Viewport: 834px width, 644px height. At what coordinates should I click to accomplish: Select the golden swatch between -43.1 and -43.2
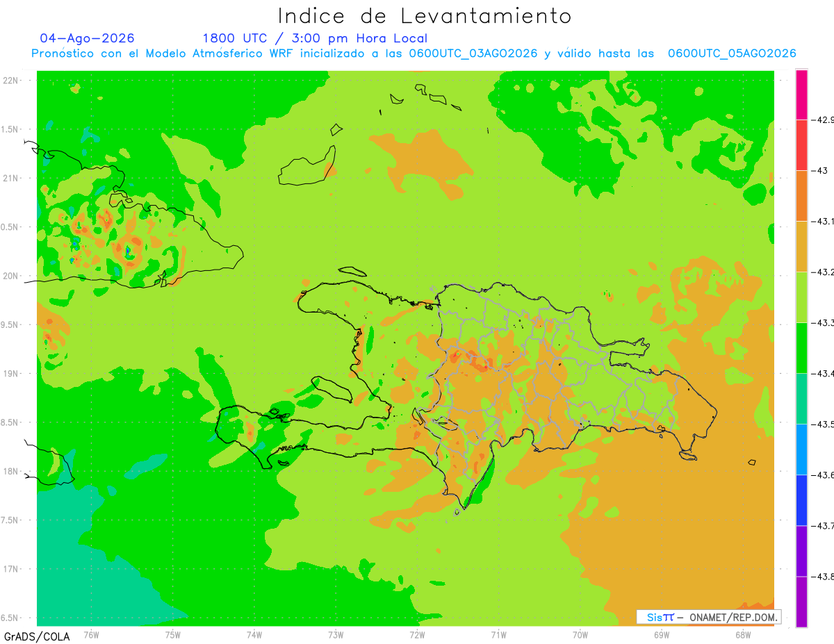(801, 247)
